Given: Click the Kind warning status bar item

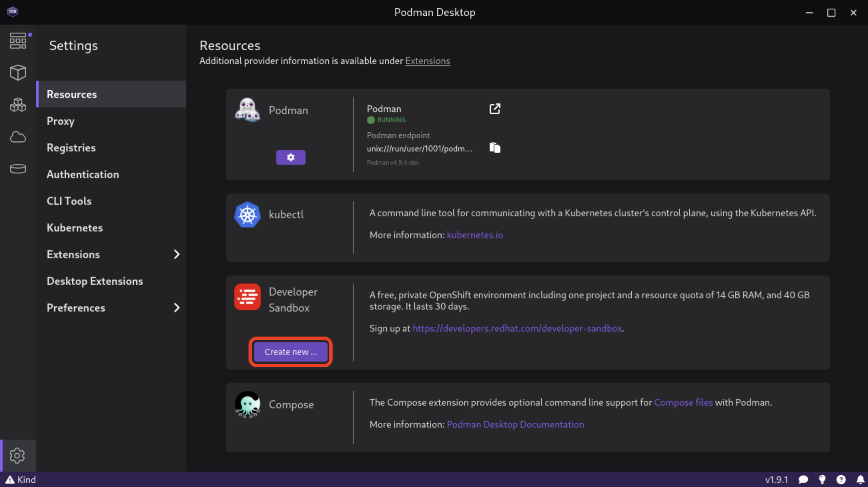Looking at the screenshot, I should pos(21,480).
